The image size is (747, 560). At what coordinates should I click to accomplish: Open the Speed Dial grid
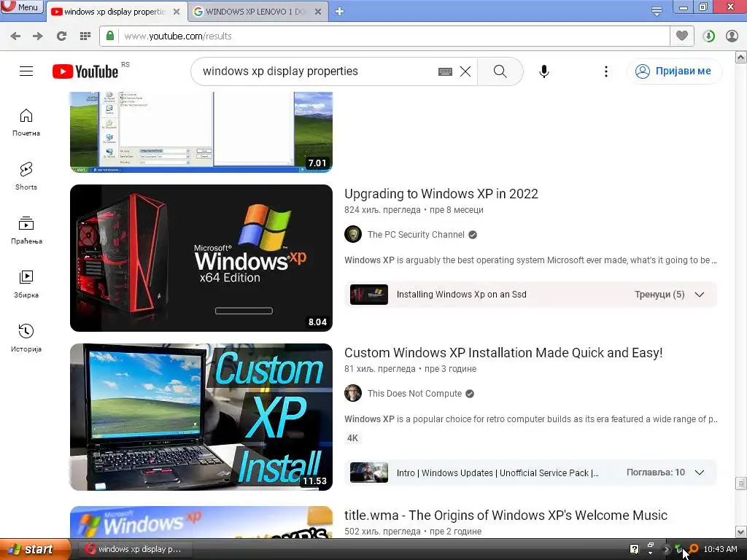coord(85,36)
